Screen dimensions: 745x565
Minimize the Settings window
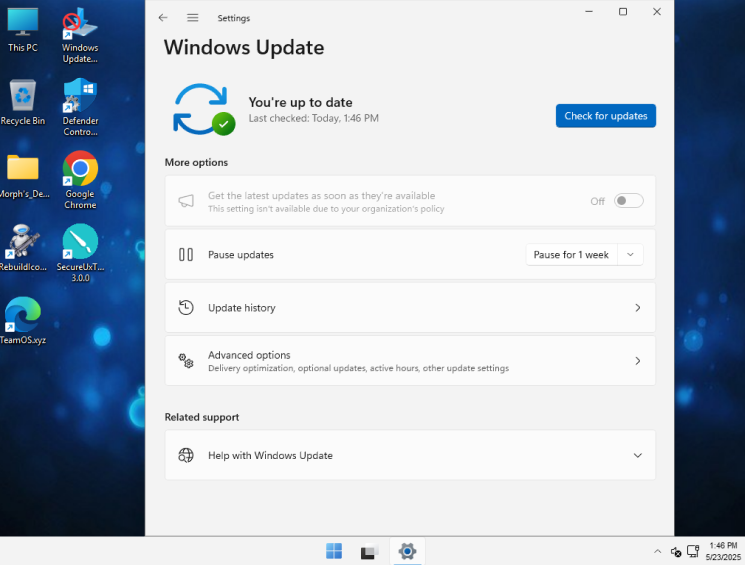[x=589, y=11]
